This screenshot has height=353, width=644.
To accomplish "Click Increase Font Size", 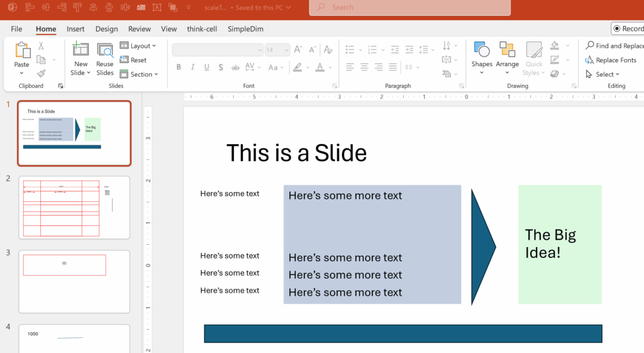I will click(299, 50).
